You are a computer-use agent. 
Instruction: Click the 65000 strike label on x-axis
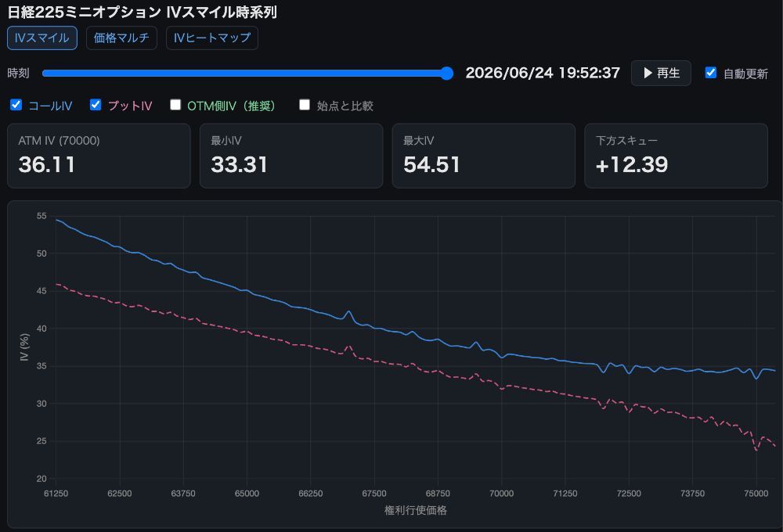tap(247, 494)
